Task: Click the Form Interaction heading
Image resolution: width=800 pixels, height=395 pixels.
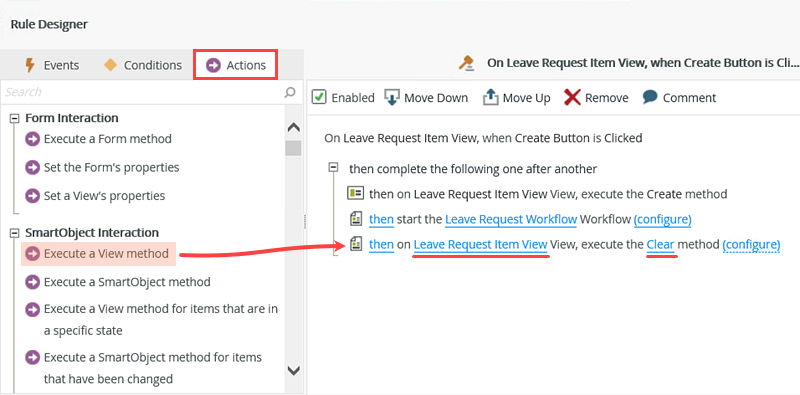Action: click(x=72, y=118)
